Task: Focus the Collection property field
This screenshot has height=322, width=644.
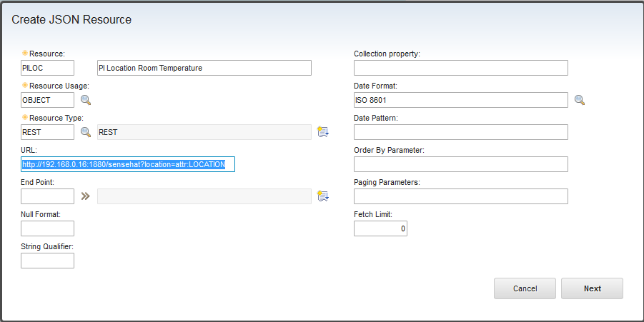Action: point(460,68)
